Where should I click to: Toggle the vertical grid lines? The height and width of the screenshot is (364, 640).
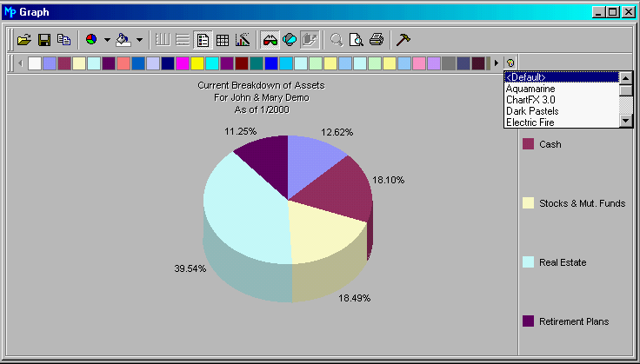coord(163,40)
